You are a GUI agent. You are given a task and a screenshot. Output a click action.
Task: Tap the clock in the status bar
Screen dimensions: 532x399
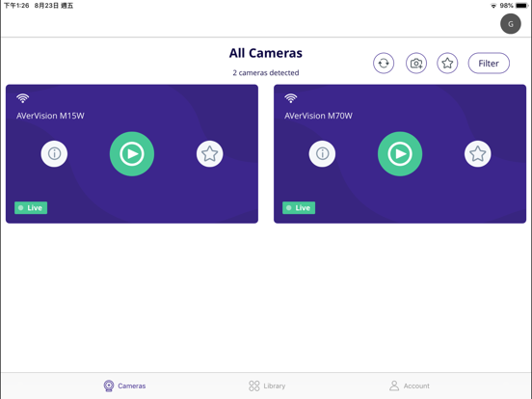point(16,6)
